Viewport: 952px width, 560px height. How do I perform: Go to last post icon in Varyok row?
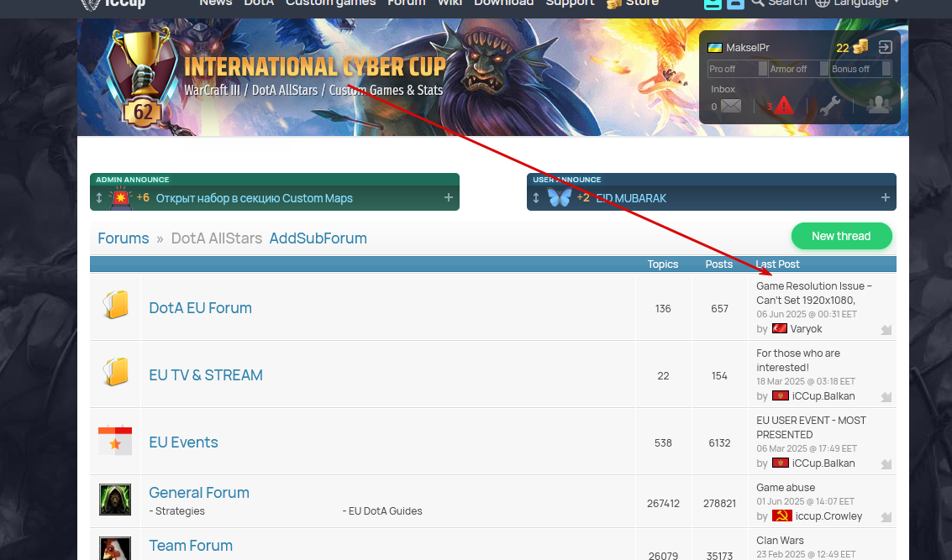click(886, 329)
